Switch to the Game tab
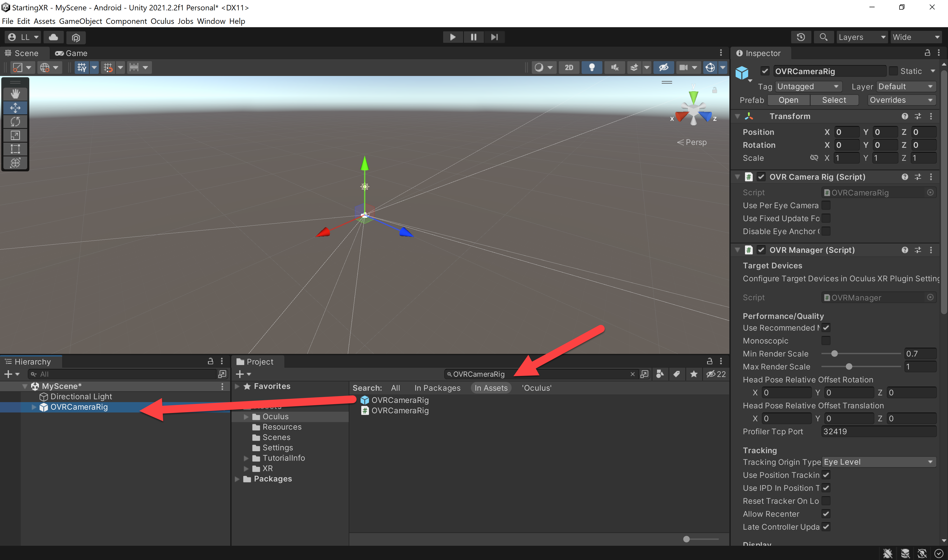This screenshot has height=560, width=948. point(71,53)
